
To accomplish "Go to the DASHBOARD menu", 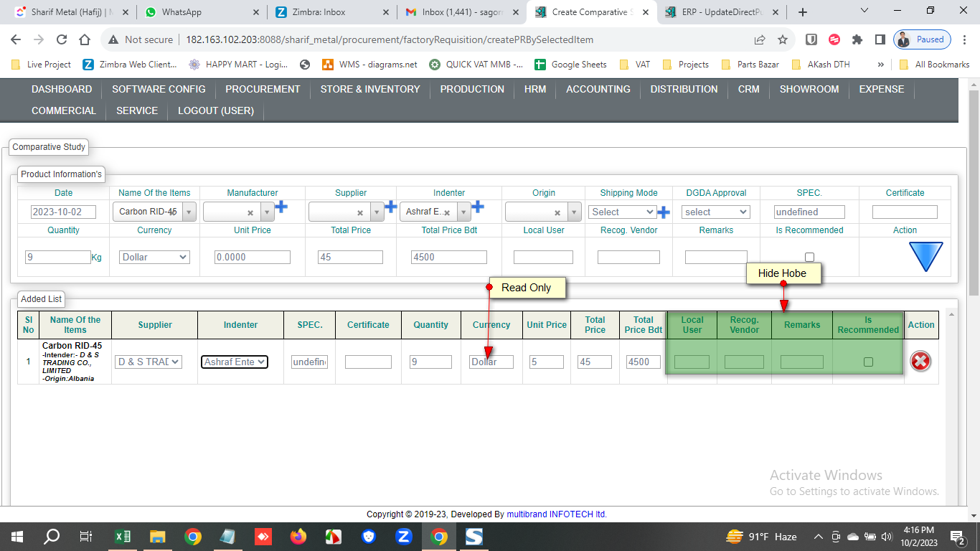I will pyautogui.click(x=62, y=89).
